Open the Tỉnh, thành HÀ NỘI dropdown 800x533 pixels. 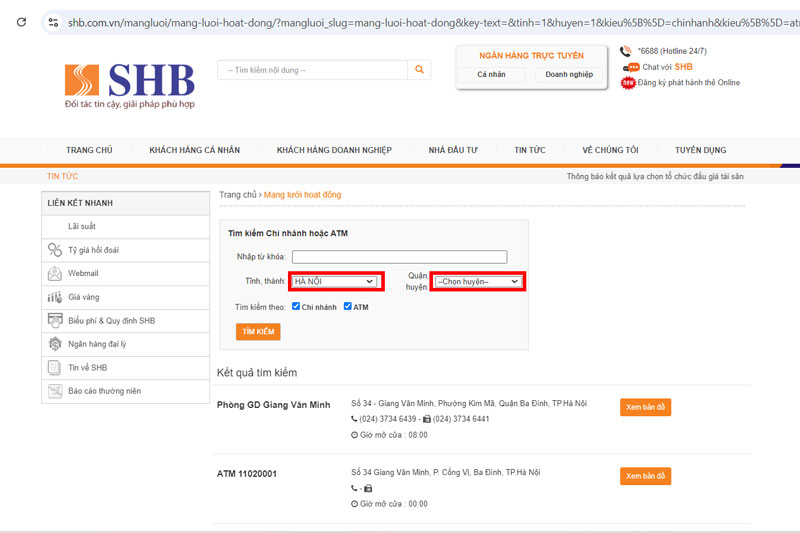pyautogui.click(x=335, y=282)
